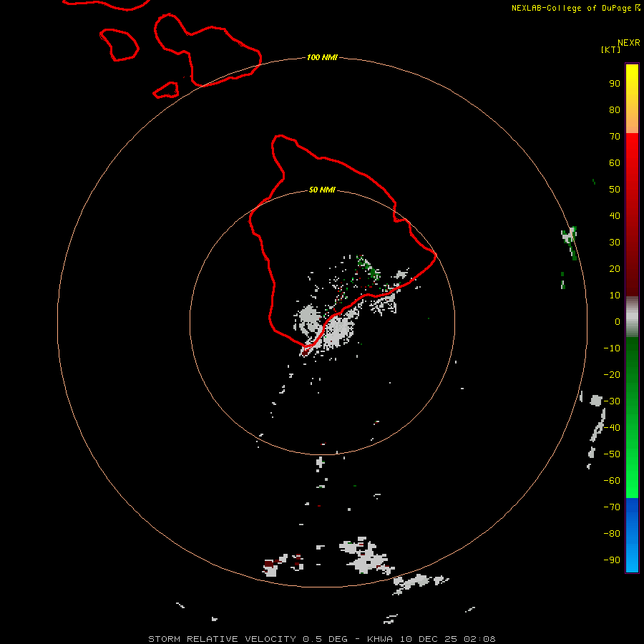Click the NEXLAB-College of DuPage label

(x=571, y=8)
